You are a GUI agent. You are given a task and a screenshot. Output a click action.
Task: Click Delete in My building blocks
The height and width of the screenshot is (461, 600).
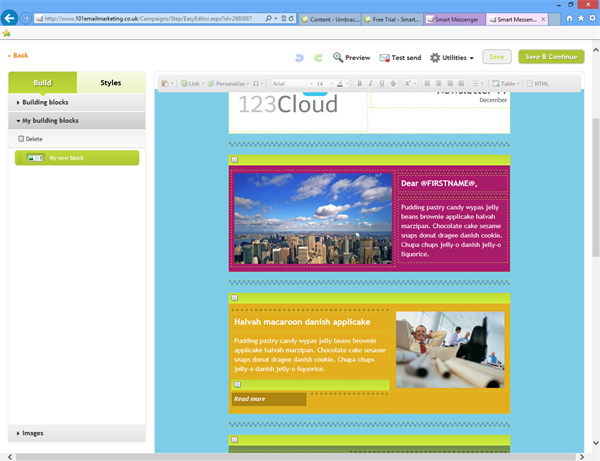30,139
